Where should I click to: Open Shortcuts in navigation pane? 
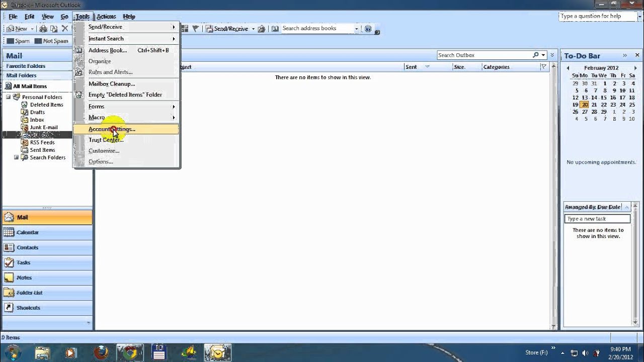[47, 308]
